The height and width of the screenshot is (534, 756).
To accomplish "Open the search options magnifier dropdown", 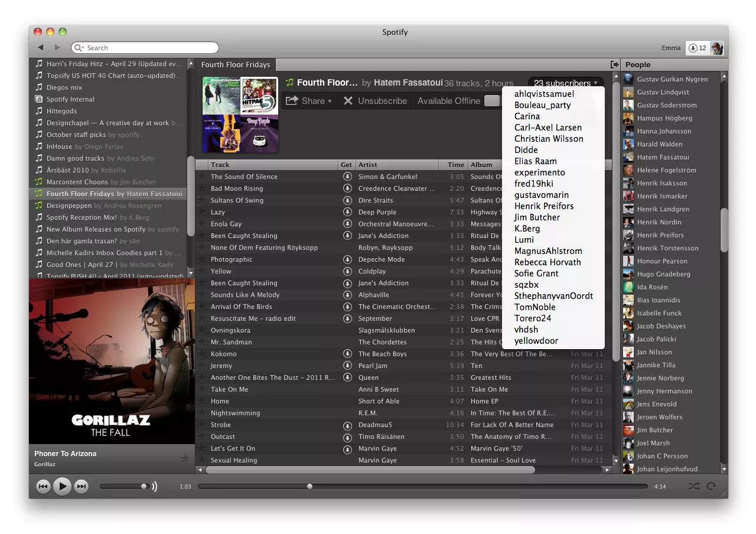I will [79, 48].
